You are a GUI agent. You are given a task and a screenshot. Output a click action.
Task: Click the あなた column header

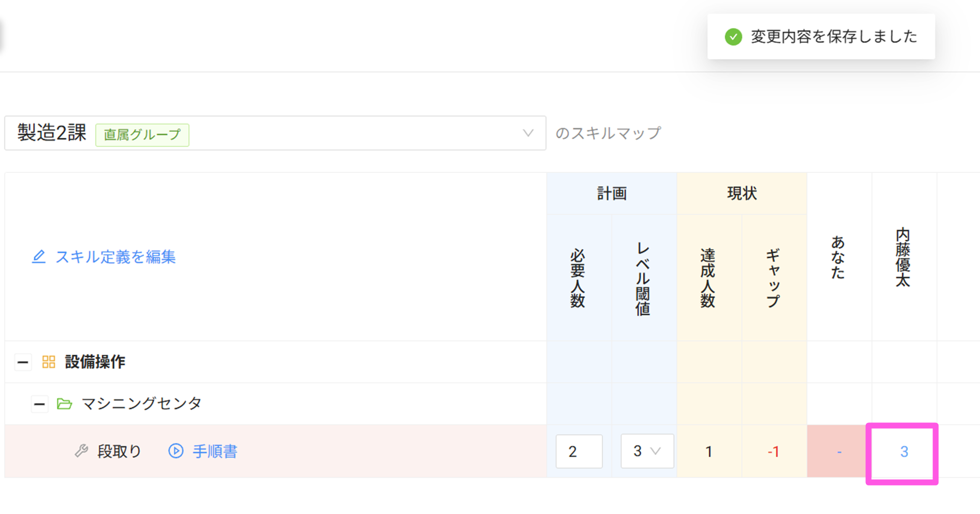838,257
